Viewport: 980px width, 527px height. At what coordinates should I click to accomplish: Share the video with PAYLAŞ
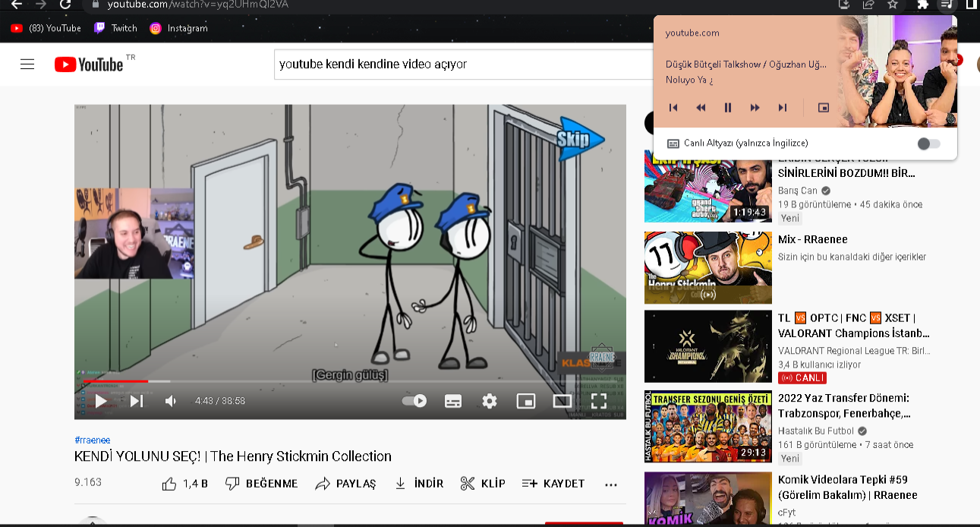[345, 484]
